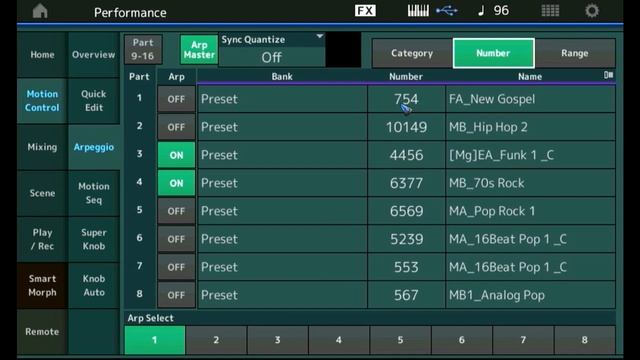Open the Remote menu

tap(42, 331)
